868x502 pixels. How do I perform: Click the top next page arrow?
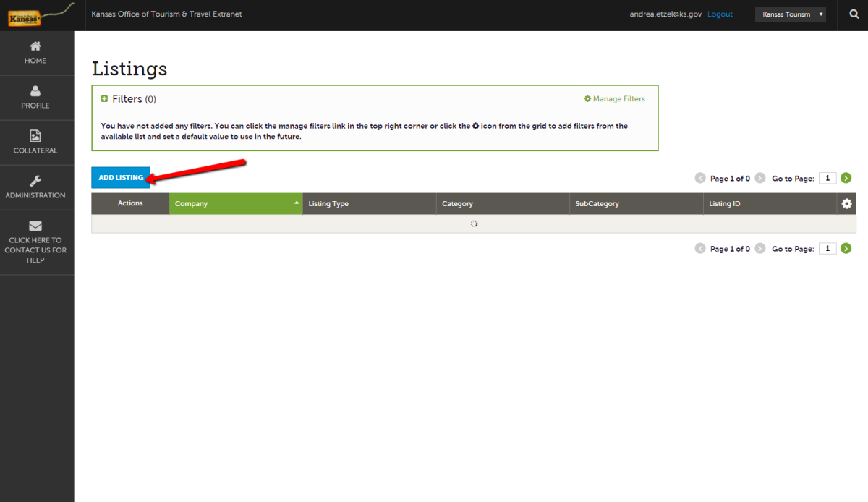[x=759, y=178]
